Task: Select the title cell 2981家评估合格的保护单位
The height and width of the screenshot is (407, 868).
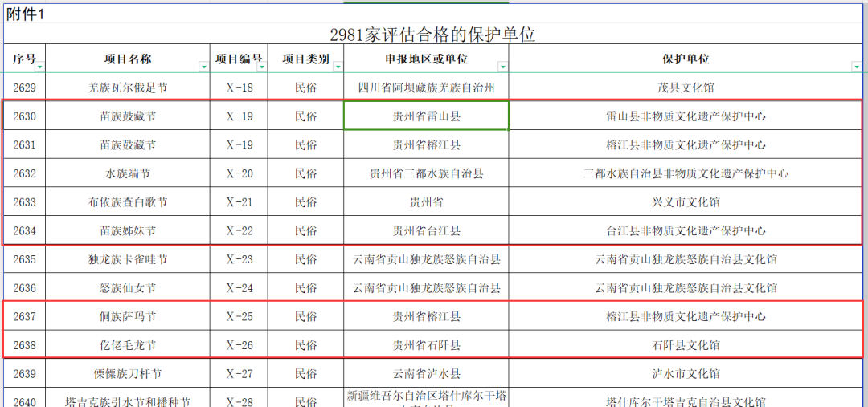Action: pos(432,35)
